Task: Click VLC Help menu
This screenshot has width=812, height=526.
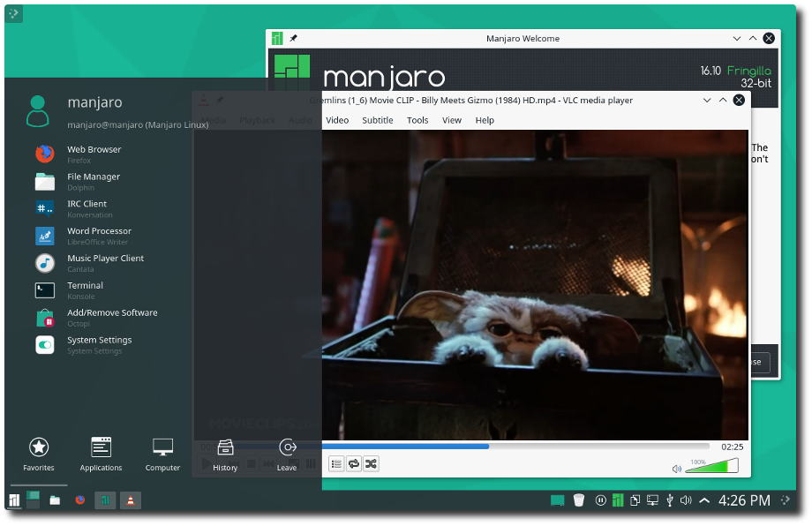Action: pos(485,120)
